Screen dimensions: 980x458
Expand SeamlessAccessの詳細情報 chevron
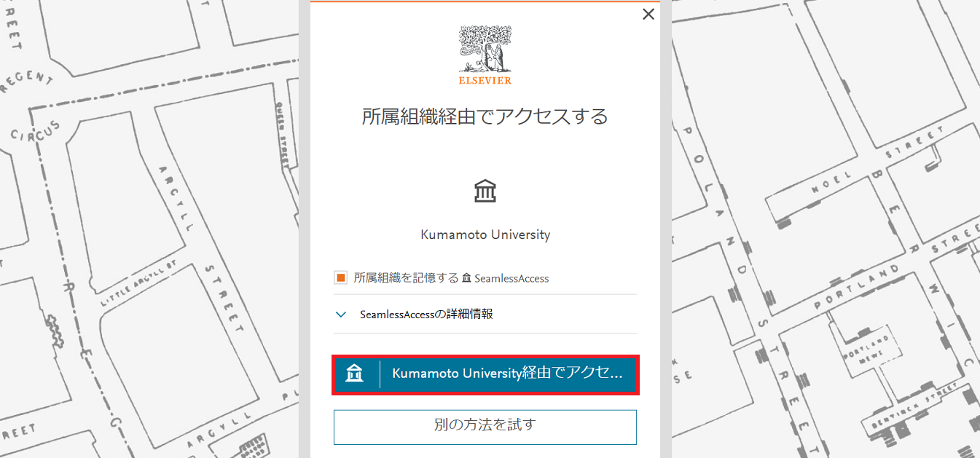coord(341,315)
